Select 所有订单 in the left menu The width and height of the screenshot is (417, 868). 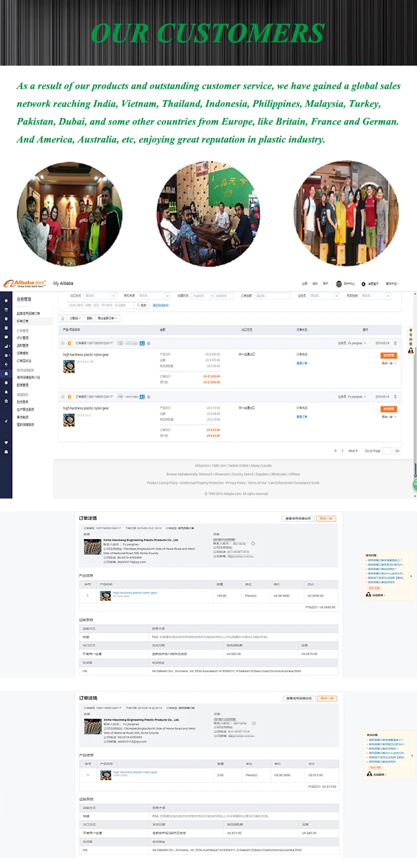point(23,321)
